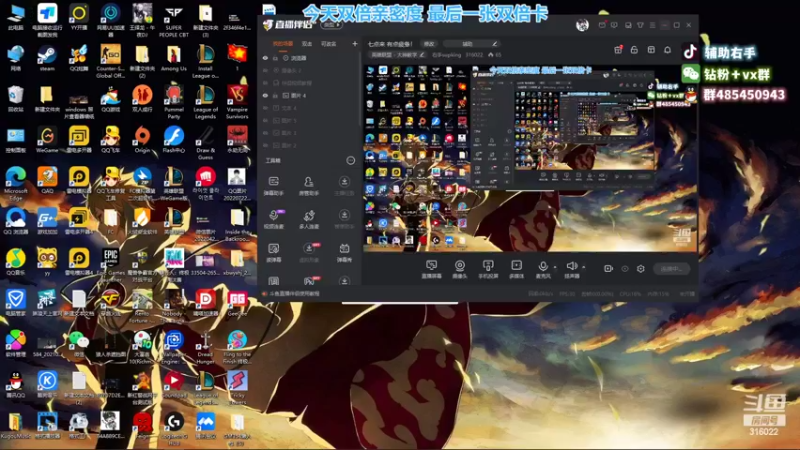Toggle visibility of the browser source

(x=265, y=58)
